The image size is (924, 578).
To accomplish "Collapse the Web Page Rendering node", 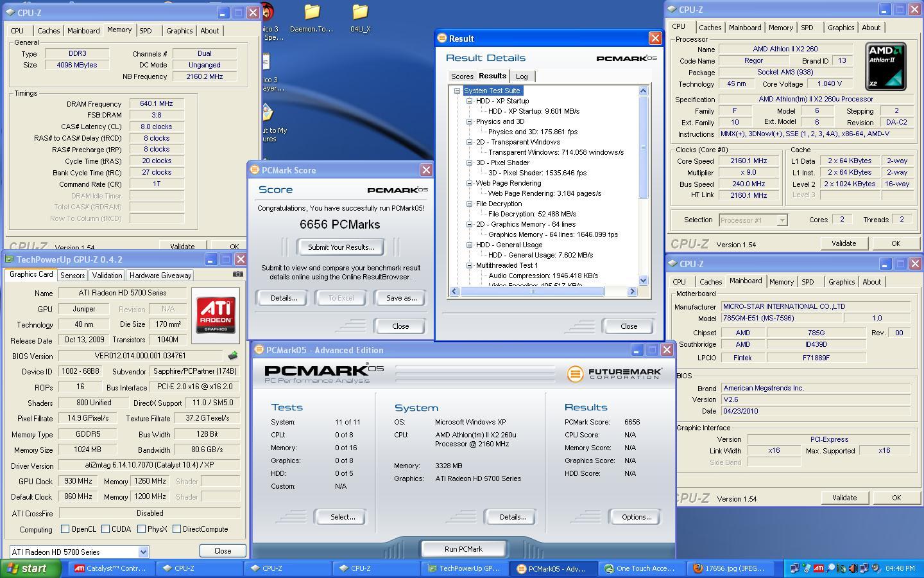I will tap(469, 183).
